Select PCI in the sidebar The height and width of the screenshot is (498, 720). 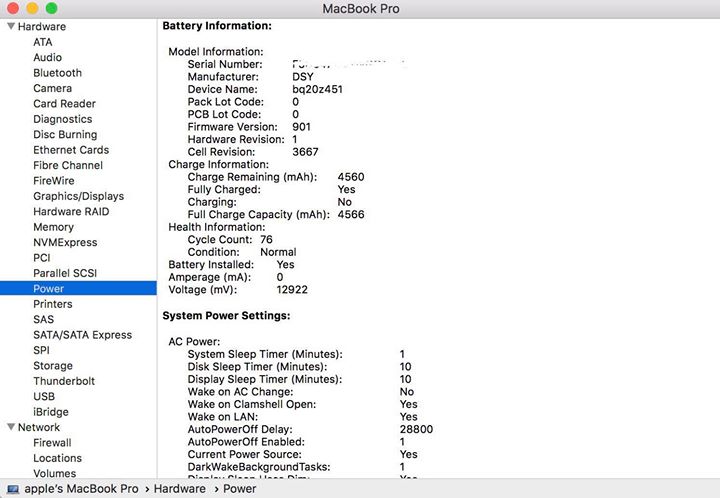(x=42, y=258)
